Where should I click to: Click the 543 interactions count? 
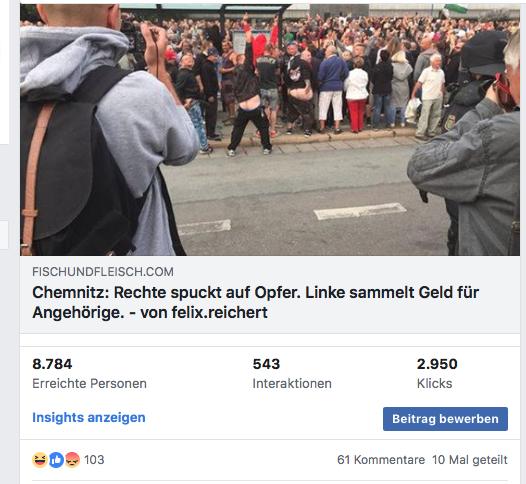pos(266,364)
